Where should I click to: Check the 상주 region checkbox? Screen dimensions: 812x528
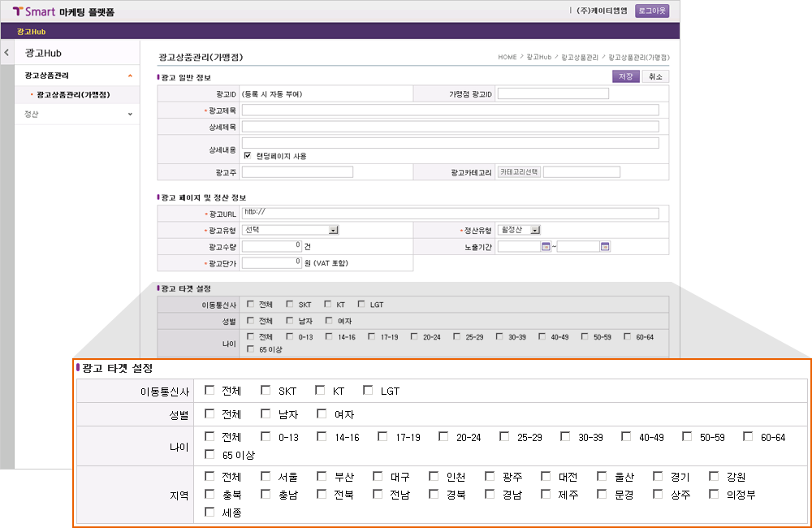click(657, 494)
